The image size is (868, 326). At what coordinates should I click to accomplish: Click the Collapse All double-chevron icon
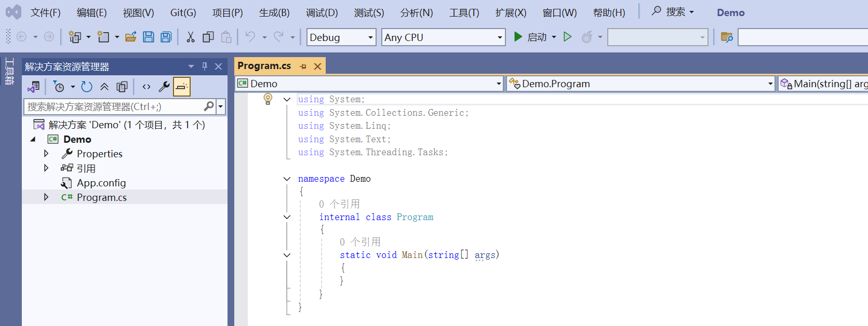pos(104,87)
